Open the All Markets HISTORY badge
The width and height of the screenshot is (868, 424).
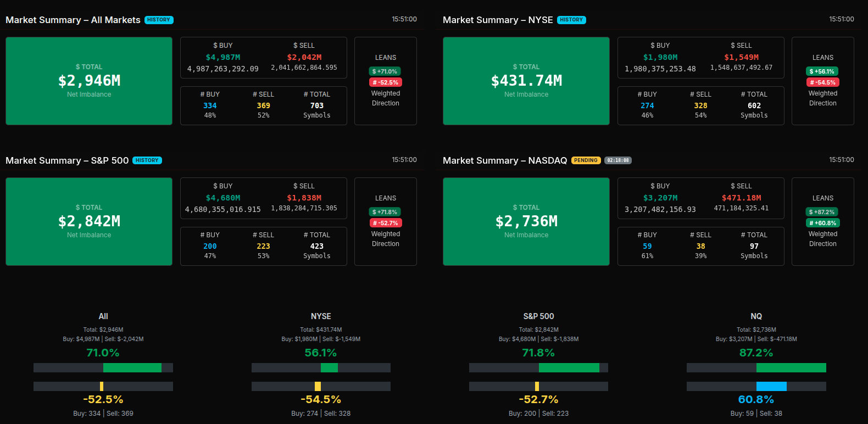pos(159,20)
